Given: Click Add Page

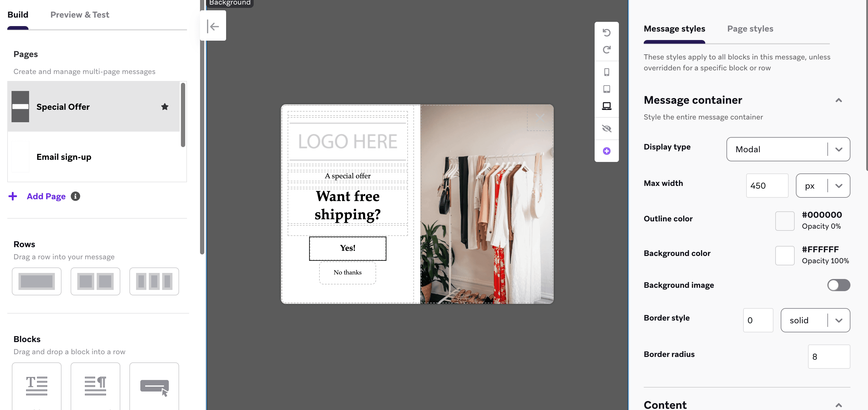Looking at the screenshot, I should pyautogui.click(x=46, y=196).
